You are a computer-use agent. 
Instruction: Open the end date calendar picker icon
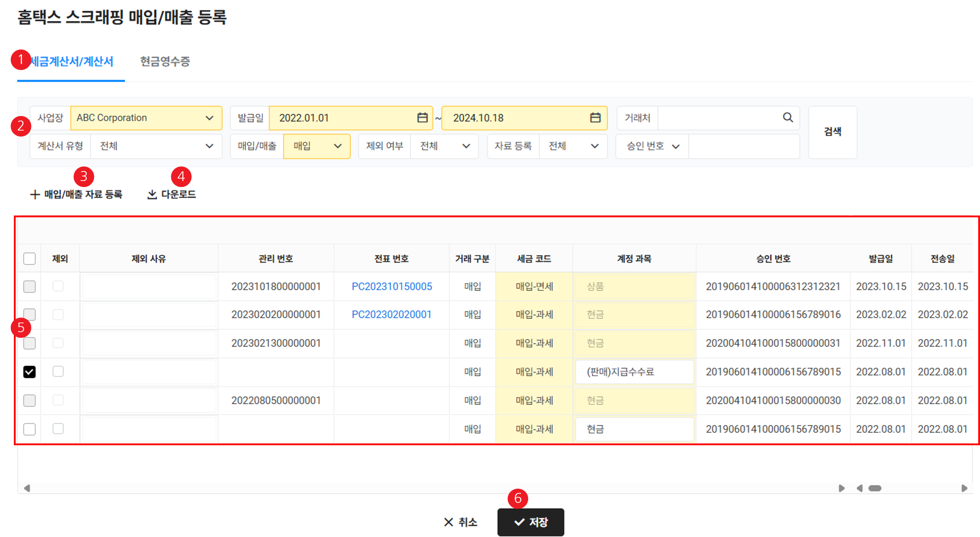click(x=595, y=118)
